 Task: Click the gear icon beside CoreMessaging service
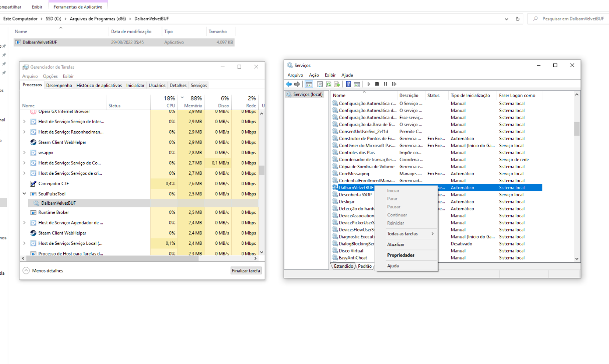coord(335,174)
